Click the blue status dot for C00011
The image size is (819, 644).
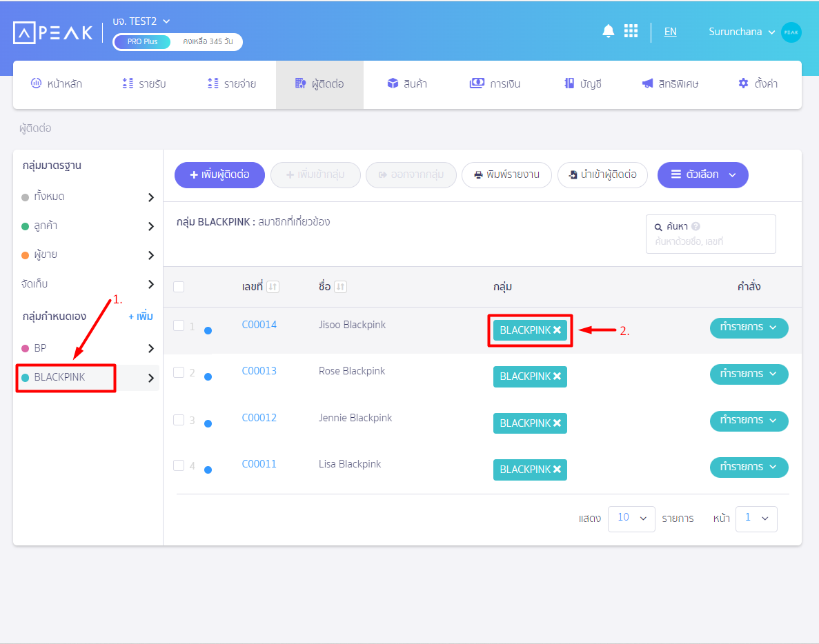point(208,470)
